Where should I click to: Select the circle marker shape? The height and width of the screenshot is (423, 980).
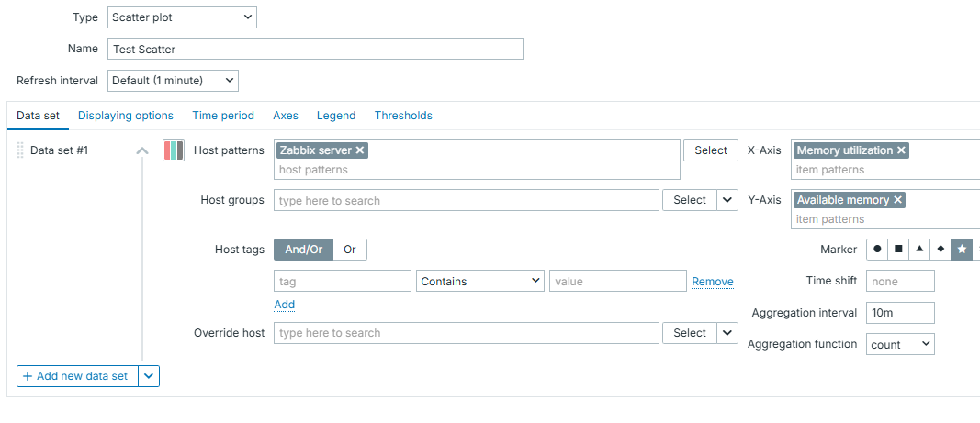[x=877, y=249]
